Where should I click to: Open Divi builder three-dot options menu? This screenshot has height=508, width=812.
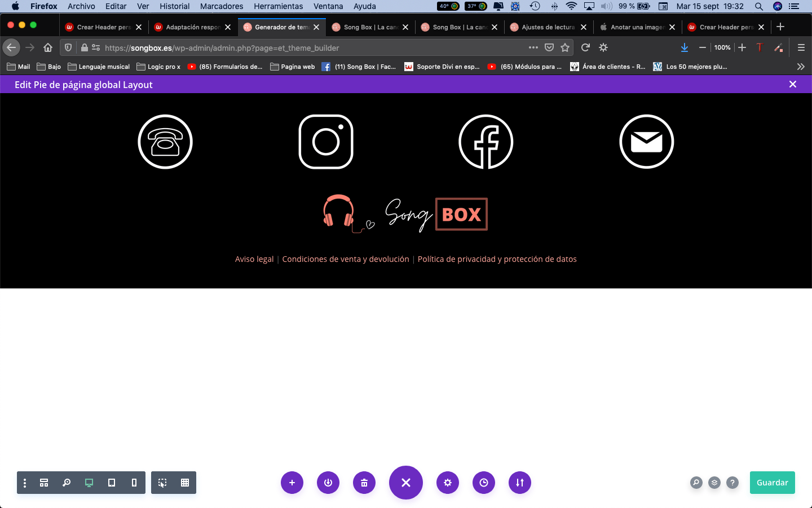point(25,483)
